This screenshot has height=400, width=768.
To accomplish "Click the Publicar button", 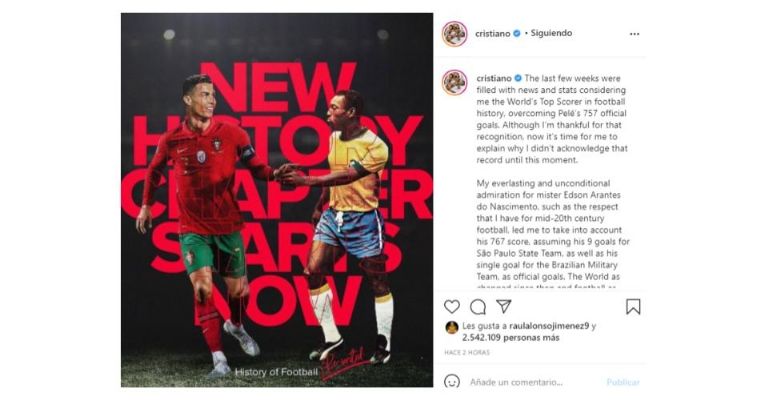I will 623,382.
